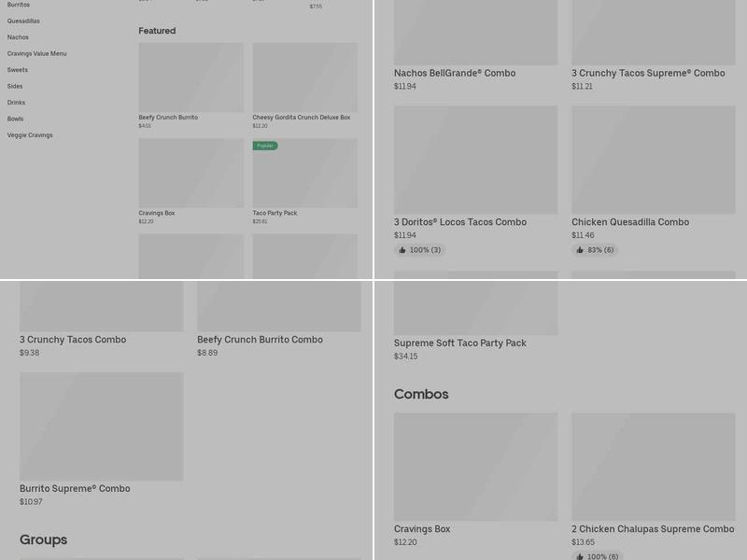
Task: Open the Cheesy Gordita Crunch Deluxe Box photo
Action: pos(305,77)
